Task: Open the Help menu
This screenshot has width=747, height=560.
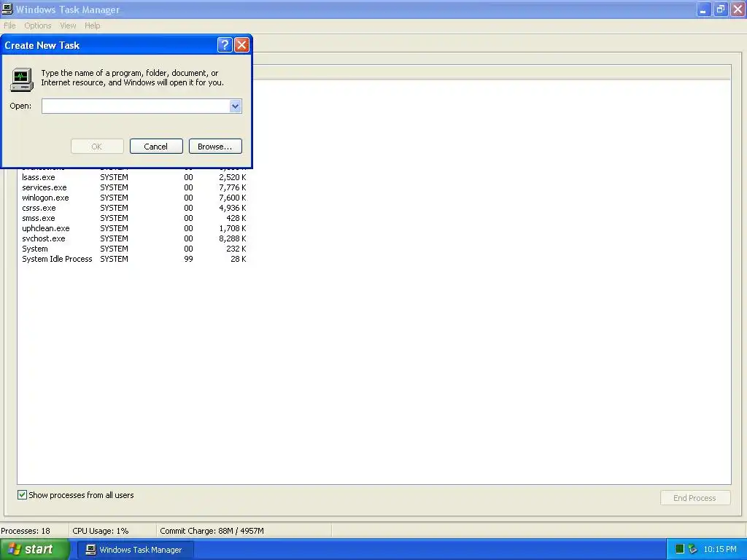Action: pyautogui.click(x=93, y=26)
